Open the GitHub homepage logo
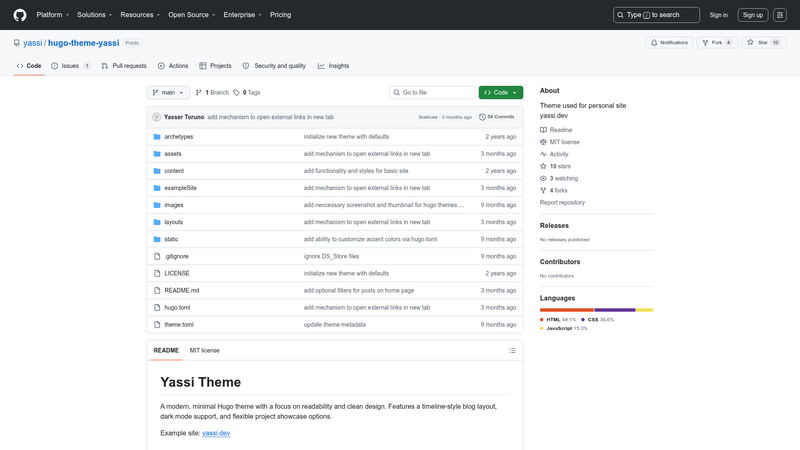Viewport: 800px width, 450px height. 20,15
